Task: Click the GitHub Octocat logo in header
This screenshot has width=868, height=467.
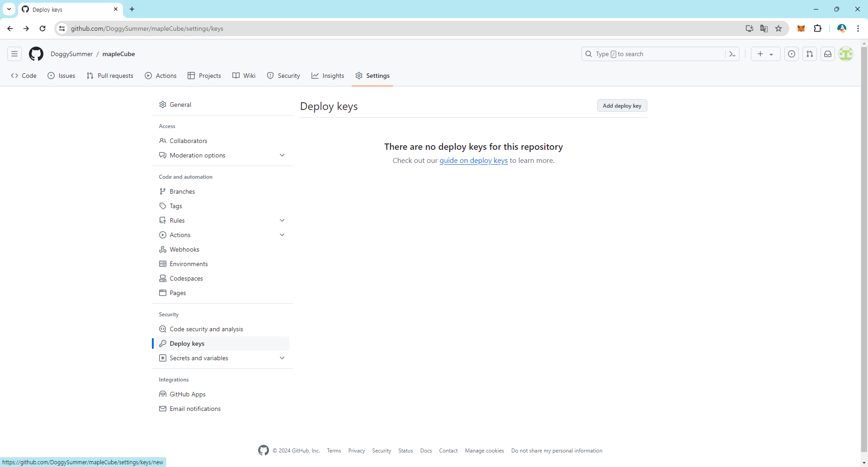Action: (x=36, y=54)
